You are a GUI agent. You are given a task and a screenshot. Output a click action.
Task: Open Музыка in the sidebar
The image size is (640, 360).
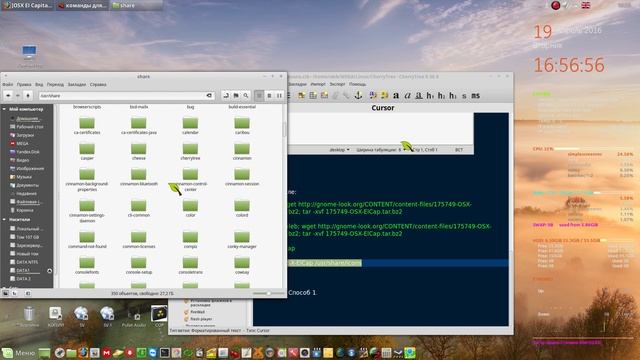[x=21, y=177]
